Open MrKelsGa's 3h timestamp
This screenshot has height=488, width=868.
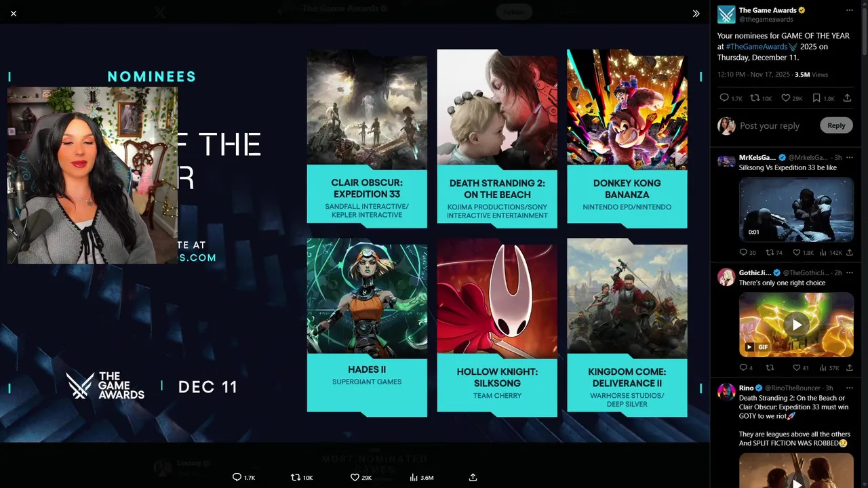click(x=838, y=158)
